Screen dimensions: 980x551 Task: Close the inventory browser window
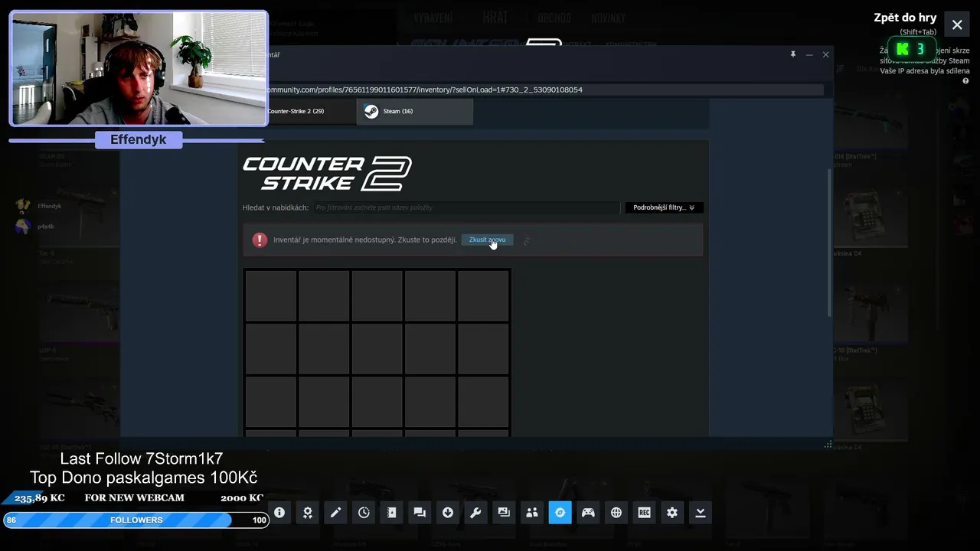[825, 54]
